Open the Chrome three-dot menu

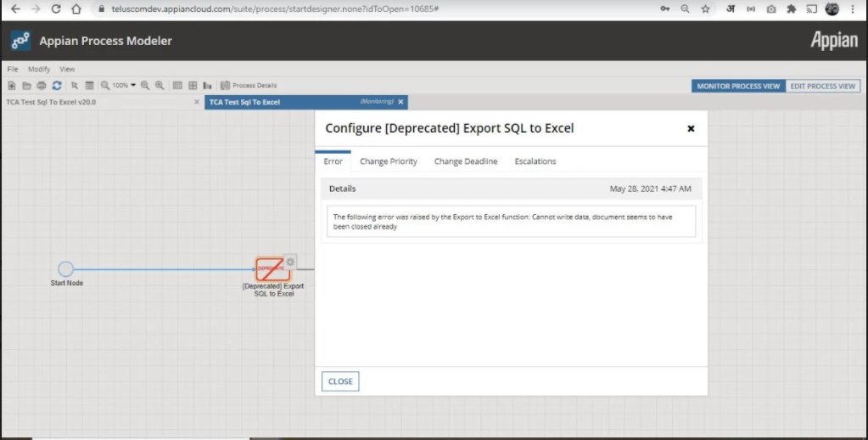(853, 8)
